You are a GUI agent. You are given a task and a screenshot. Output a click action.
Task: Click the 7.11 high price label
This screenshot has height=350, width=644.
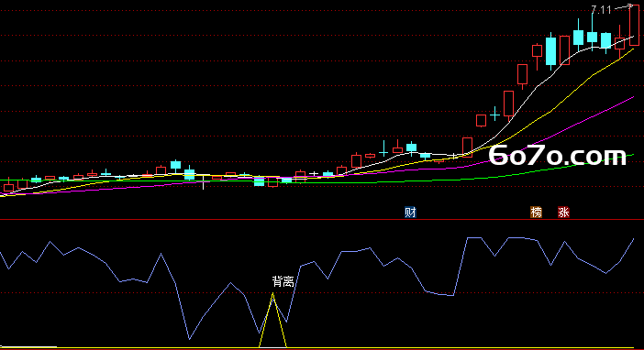pos(601,9)
